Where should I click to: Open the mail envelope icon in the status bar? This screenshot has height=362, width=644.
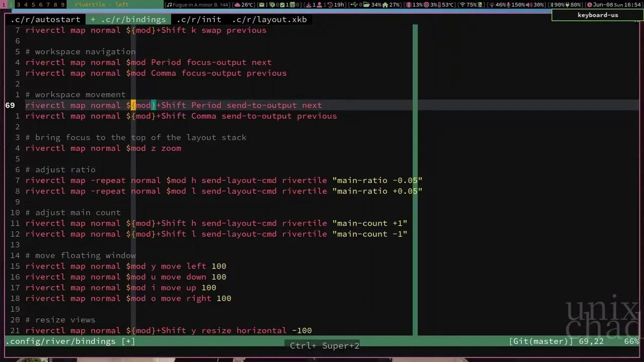pyautogui.click(x=262, y=5)
